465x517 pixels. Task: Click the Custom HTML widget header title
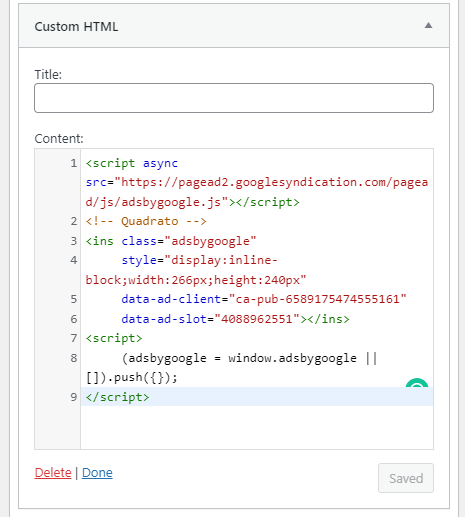tap(76, 27)
